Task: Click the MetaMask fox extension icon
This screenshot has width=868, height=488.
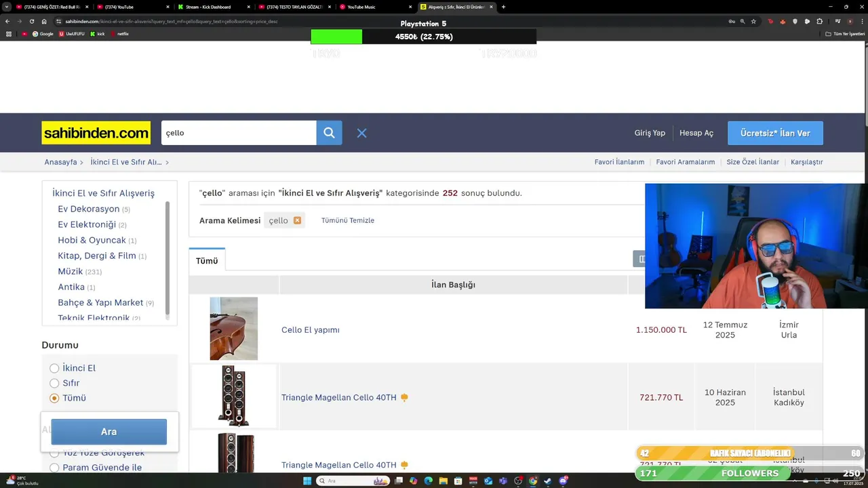Action: click(x=783, y=22)
